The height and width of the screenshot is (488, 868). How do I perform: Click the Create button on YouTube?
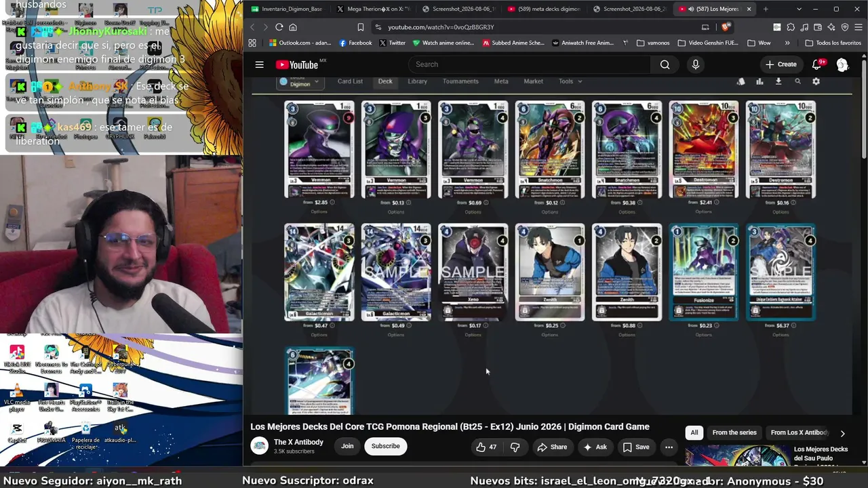(x=781, y=64)
